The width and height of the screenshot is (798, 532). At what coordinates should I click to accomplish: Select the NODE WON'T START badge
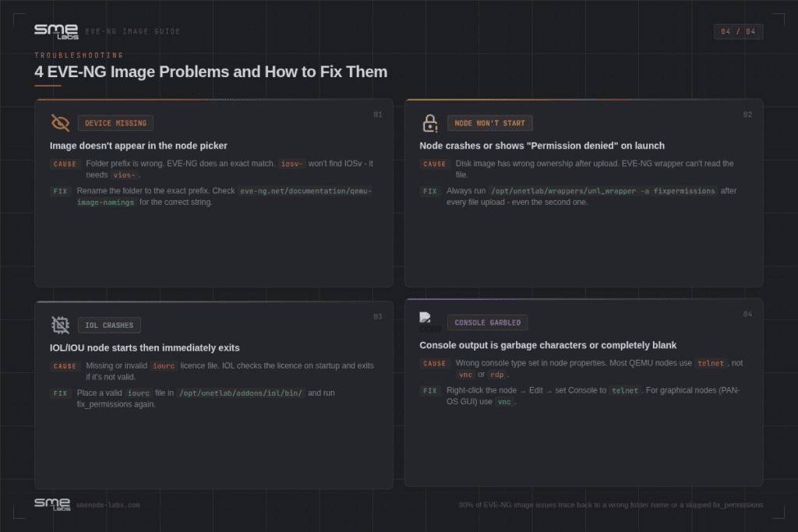tap(489, 123)
